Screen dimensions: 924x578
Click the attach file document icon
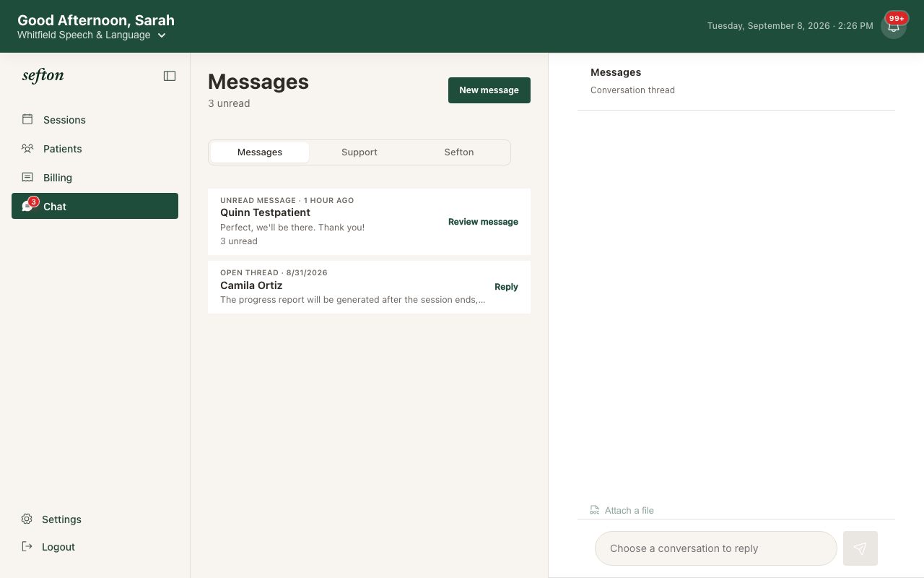[595, 510]
